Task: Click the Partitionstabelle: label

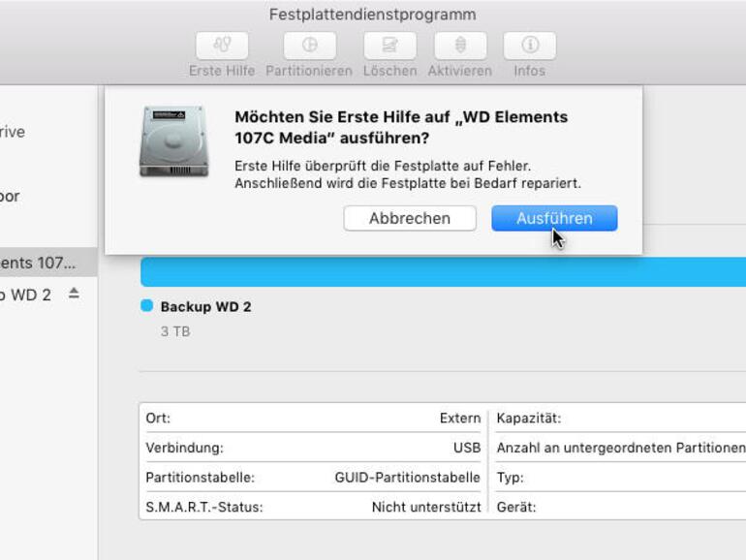Action: coord(201,478)
